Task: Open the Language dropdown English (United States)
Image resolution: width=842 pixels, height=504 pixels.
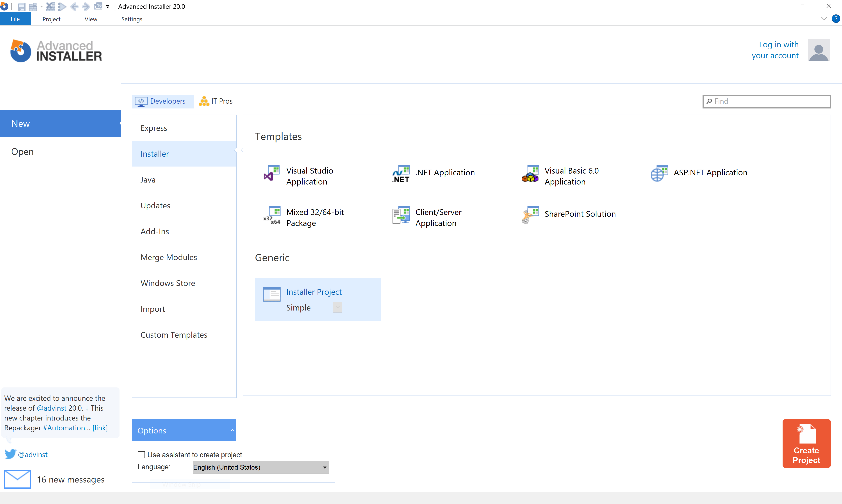Action: pos(261,467)
